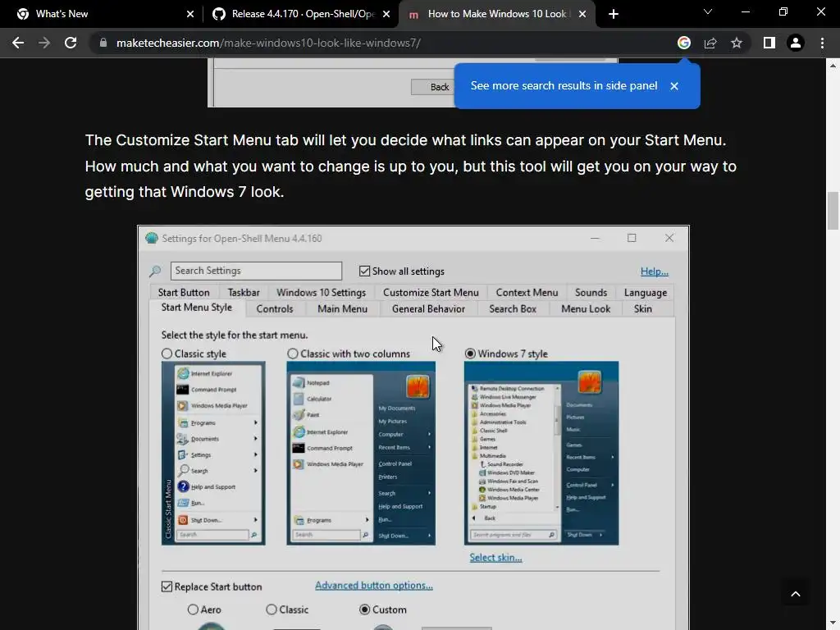Click the Search Settings field
840x630 pixels.
256,271
